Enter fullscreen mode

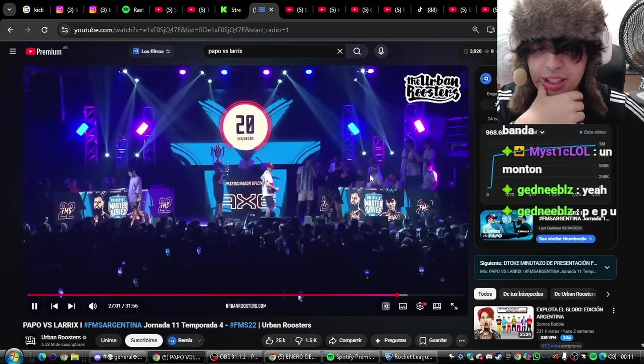point(454,306)
